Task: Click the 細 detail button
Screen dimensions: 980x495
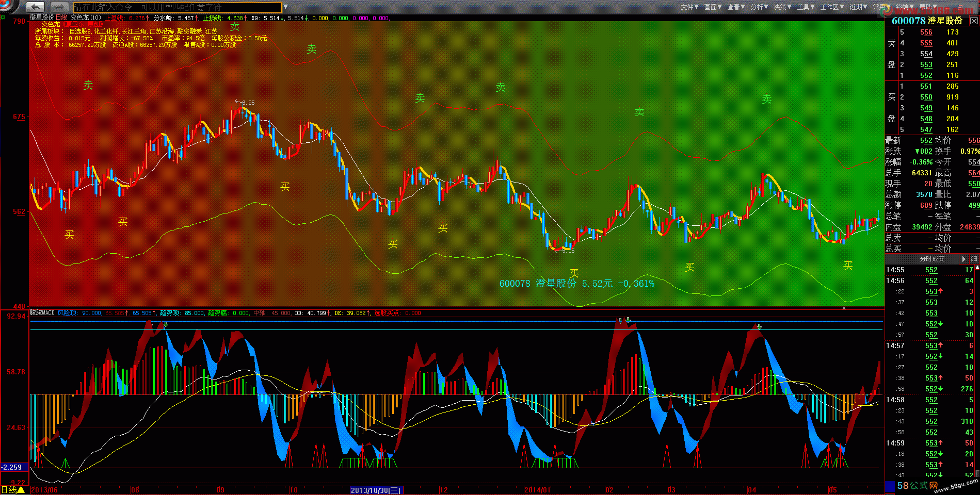Action: (974, 259)
